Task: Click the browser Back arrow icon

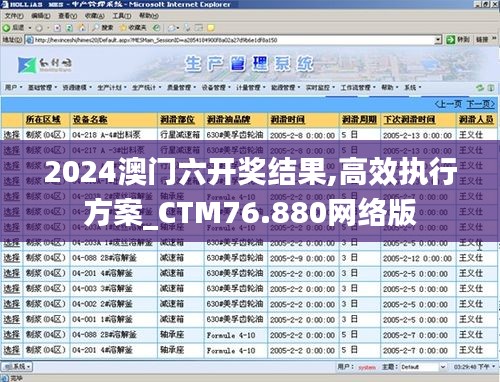Action: [x=7, y=28]
